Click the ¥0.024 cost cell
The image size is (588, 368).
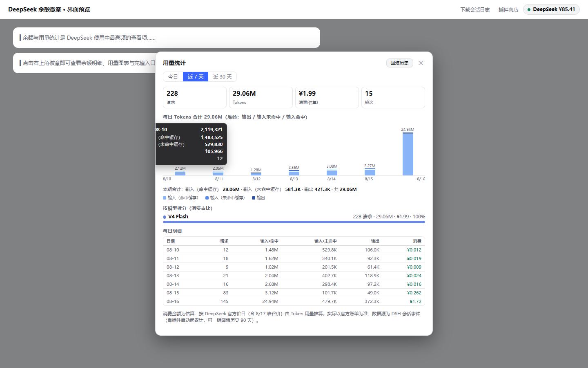click(414, 276)
